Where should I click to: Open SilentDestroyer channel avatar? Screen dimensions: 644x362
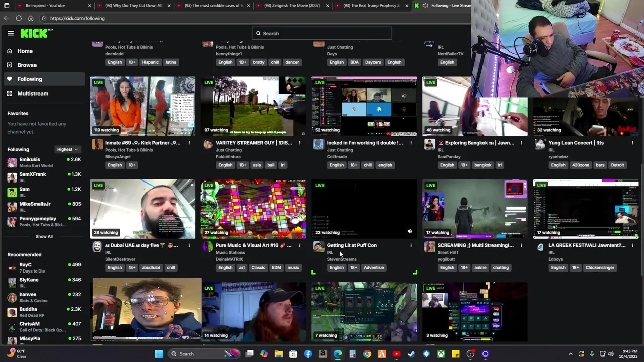[x=97, y=246]
